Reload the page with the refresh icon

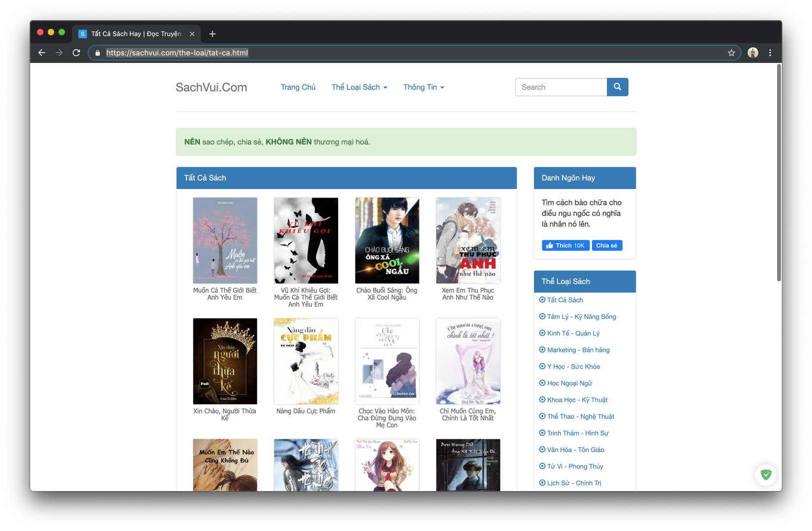point(76,53)
